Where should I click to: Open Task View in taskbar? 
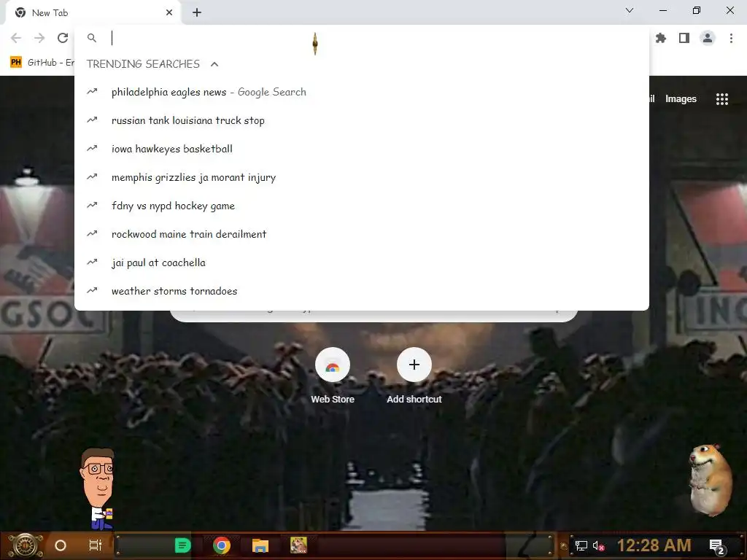point(96,545)
